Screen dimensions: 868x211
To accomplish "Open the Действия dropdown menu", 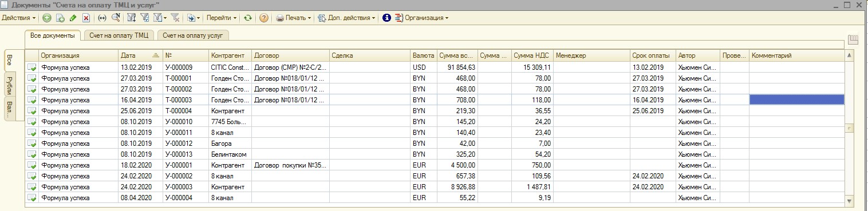I will coord(19,18).
